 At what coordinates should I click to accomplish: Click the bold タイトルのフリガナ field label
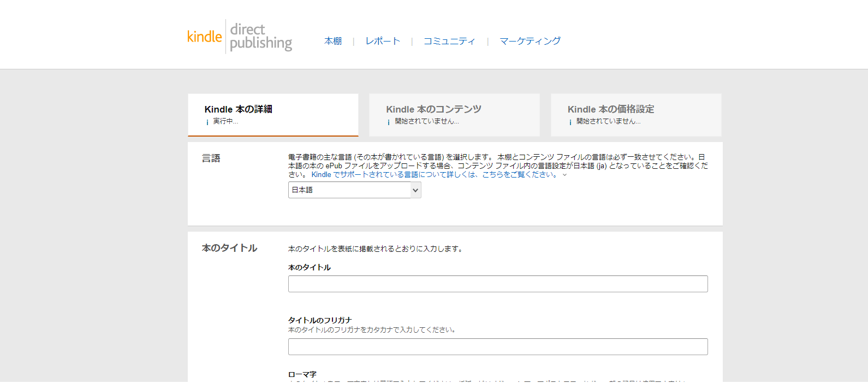pyautogui.click(x=320, y=320)
